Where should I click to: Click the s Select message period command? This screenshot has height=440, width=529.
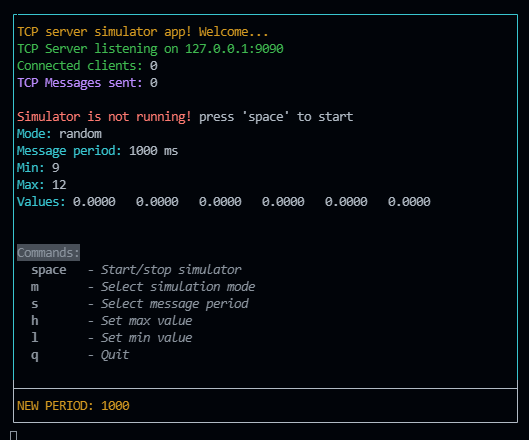(x=140, y=304)
